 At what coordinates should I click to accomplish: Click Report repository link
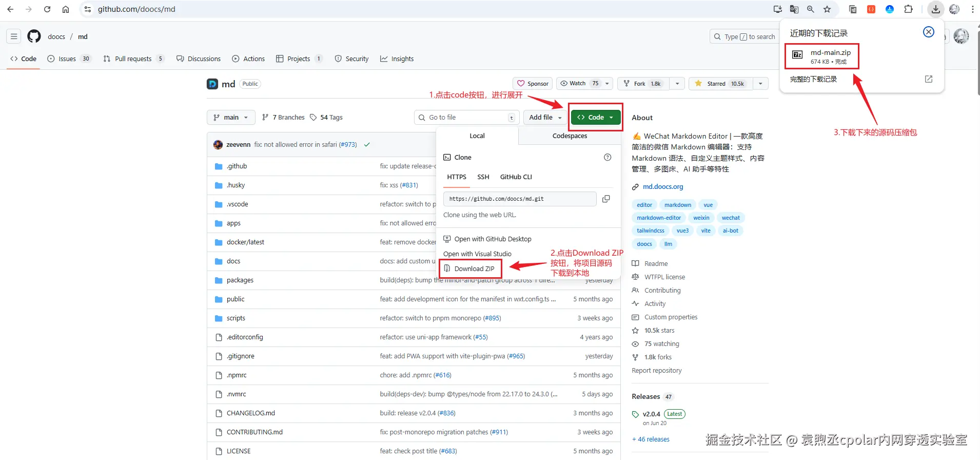[x=657, y=371]
